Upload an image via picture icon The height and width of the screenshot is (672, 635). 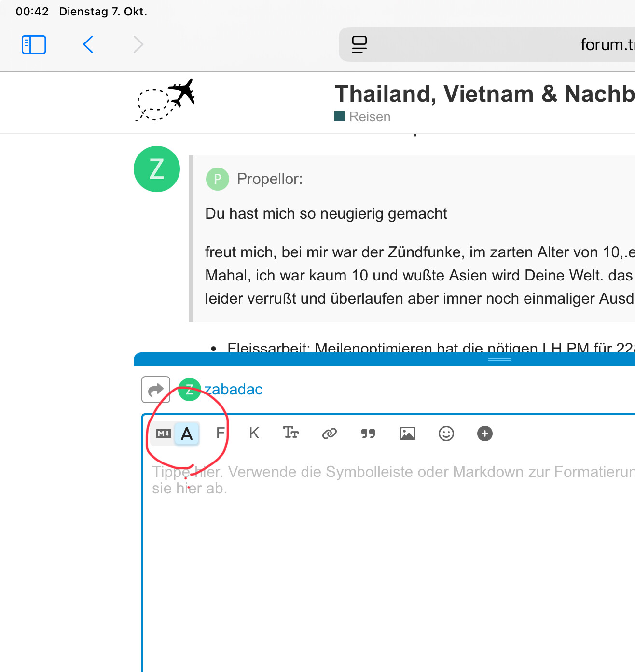[408, 434]
